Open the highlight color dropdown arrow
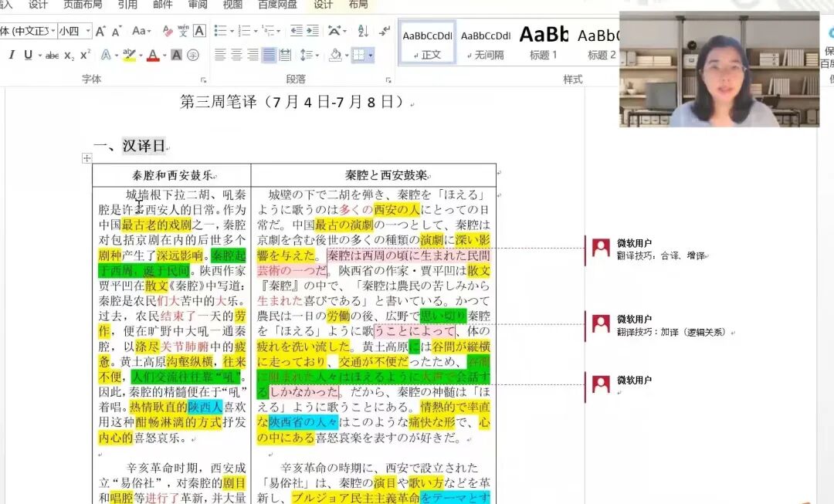The width and height of the screenshot is (834, 504). [x=141, y=55]
